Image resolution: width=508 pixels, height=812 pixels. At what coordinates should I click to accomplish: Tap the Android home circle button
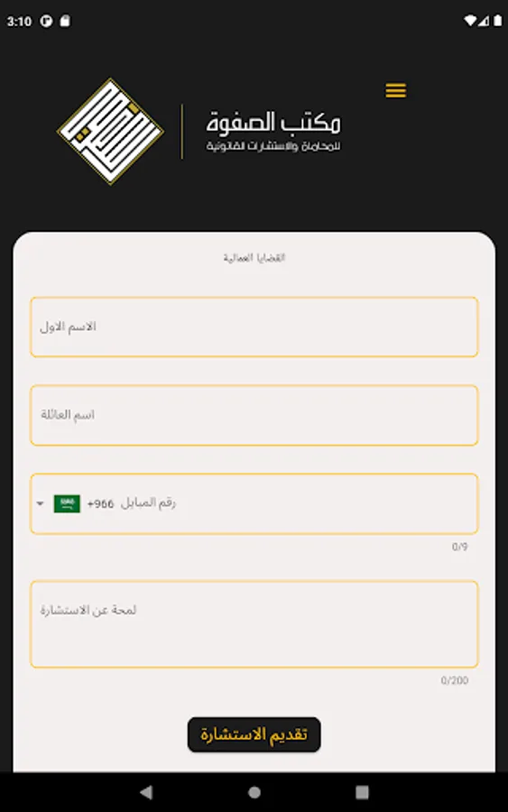coord(254,792)
